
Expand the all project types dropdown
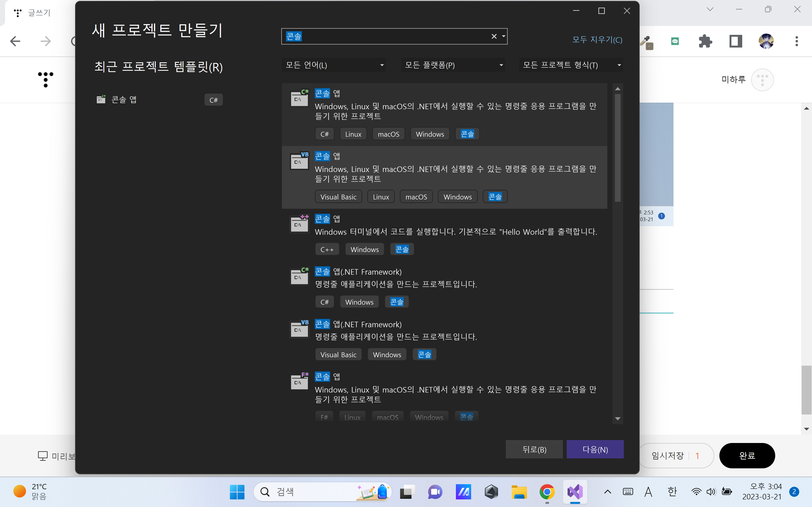pyautogui.click(x=571, y=65)
